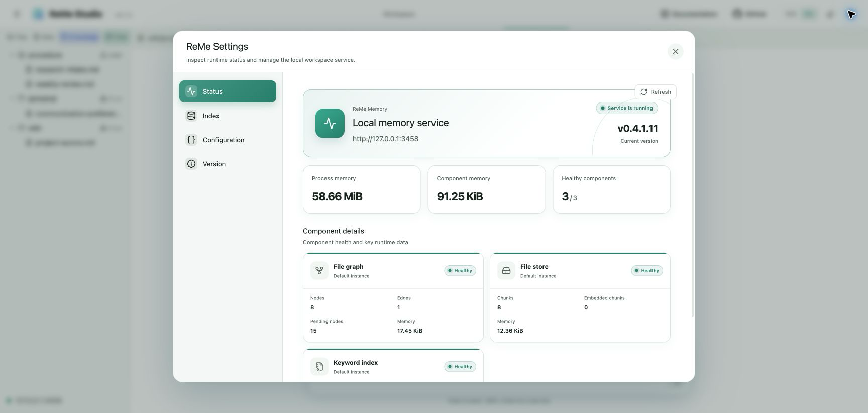
Task: Switch to the Index settings section
Action: click(x=228, y=116)
